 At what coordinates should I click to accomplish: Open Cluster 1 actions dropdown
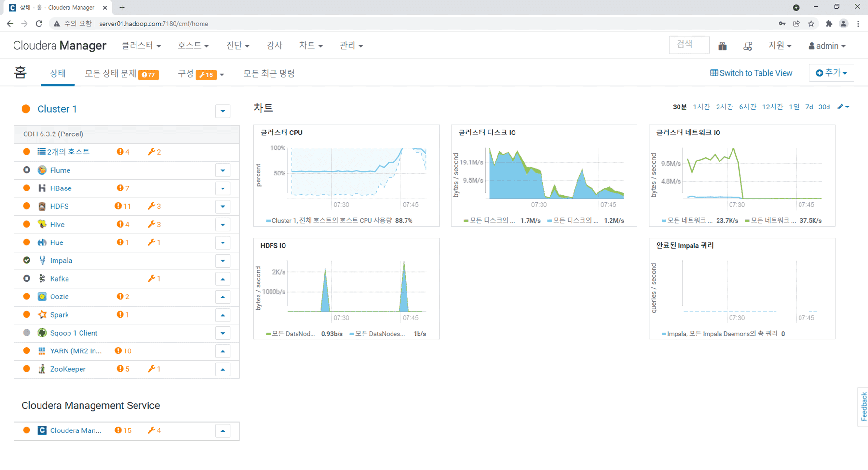pos(223,111)
